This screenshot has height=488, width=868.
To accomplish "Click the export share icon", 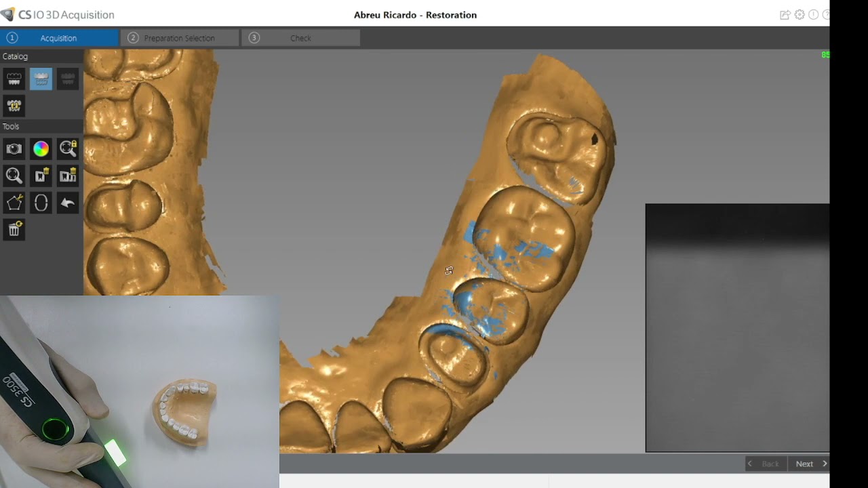I will click(785, 15).
